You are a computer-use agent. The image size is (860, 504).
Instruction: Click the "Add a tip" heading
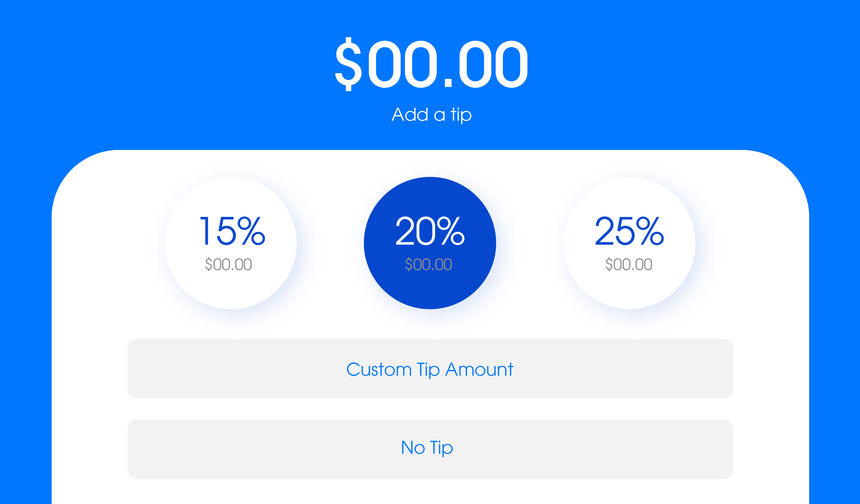click(431, 115)
